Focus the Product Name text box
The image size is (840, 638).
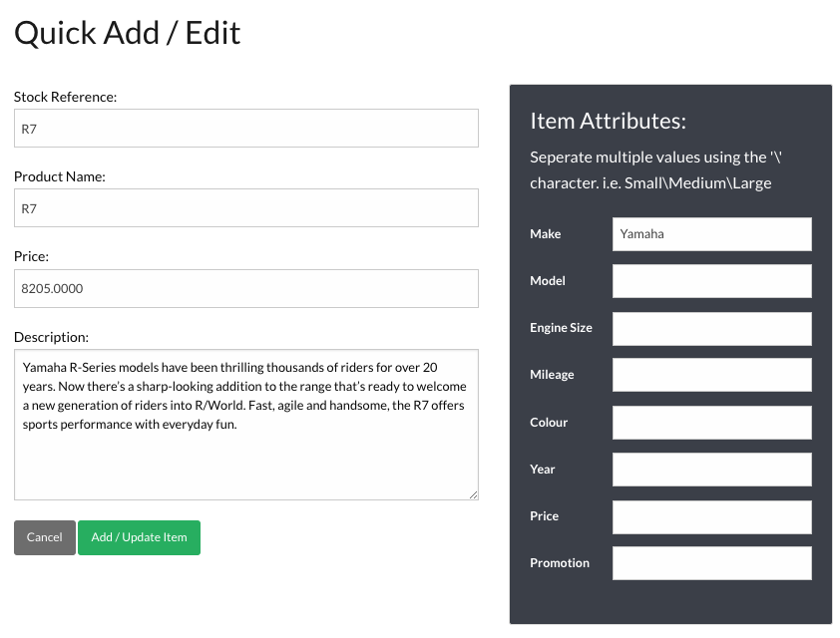pos(245,208)
